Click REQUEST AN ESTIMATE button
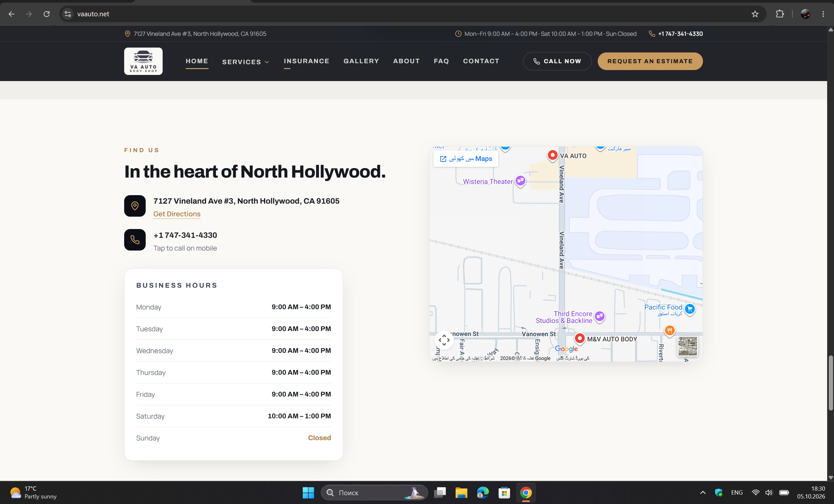 [x=650, y=61]
